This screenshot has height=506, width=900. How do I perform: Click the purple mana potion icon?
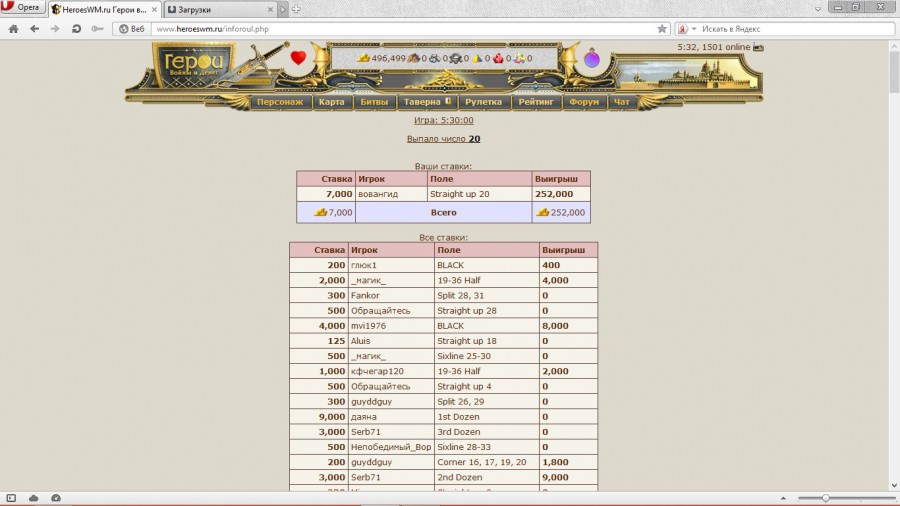click(x=592, y=58)
